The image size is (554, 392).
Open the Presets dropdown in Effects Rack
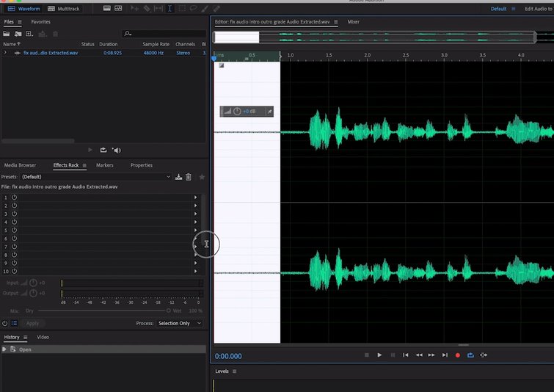[x=95, y=177]
